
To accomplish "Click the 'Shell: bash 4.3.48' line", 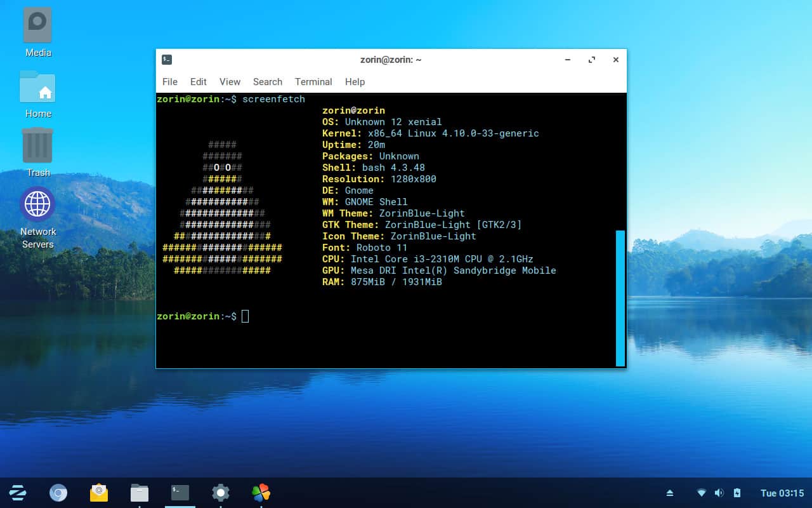I will coord(374,168).
